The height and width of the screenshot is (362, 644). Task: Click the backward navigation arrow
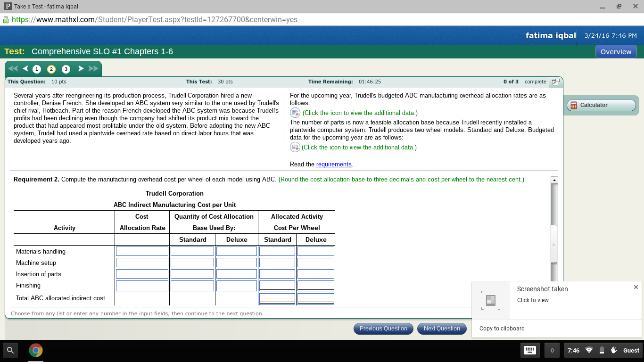[25, 68]
